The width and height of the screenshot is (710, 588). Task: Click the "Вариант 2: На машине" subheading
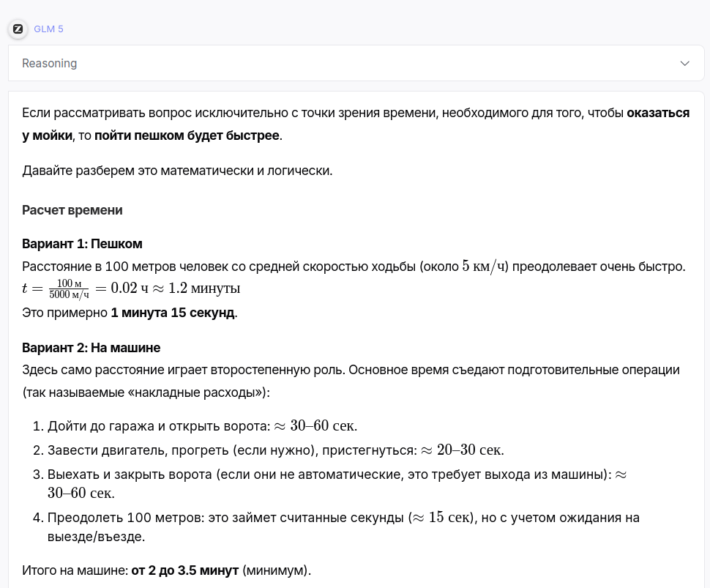(x=91, y=347)
